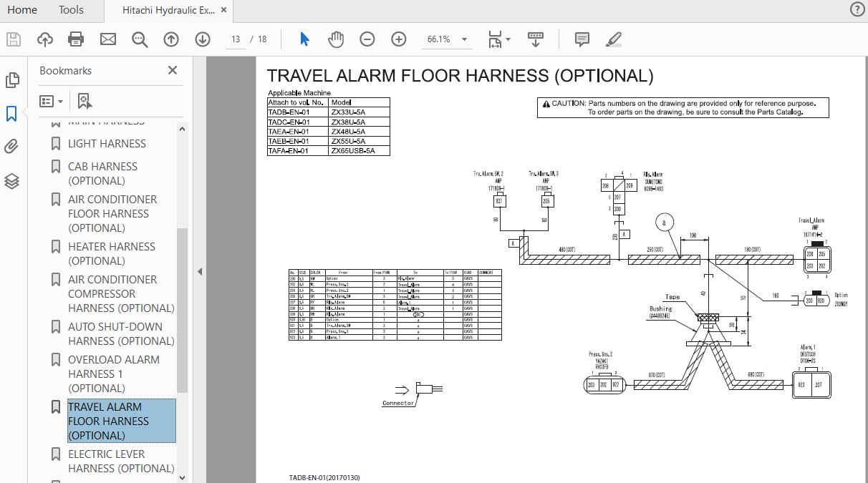This screenshot has height=483, width=868.
Task: Print the document with printer icon
Action: click(x=76, y=39)
